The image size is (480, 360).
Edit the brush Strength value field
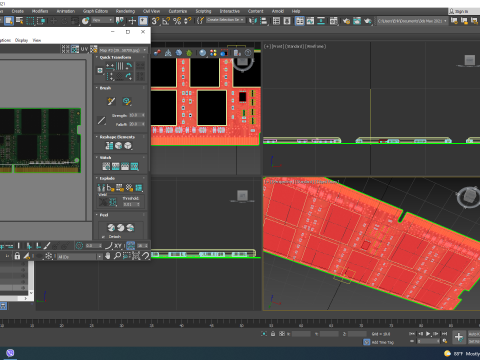[x=137, y=115]
